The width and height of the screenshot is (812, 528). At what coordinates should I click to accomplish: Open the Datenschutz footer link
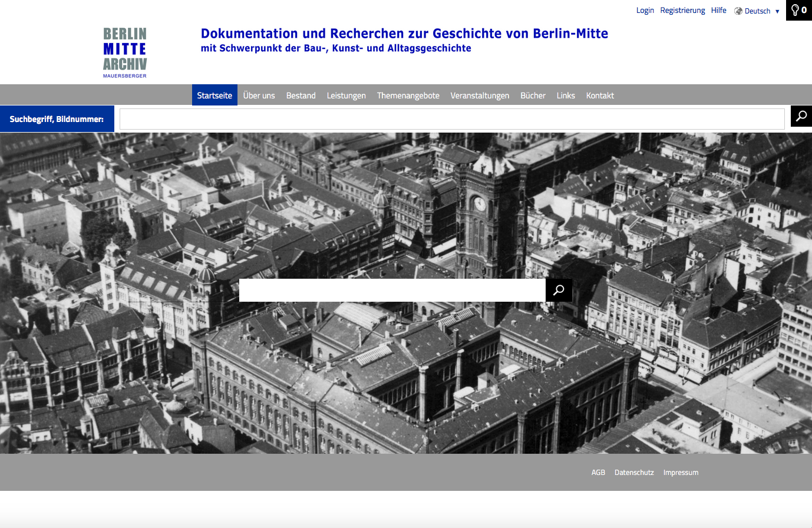coord(633,472)
